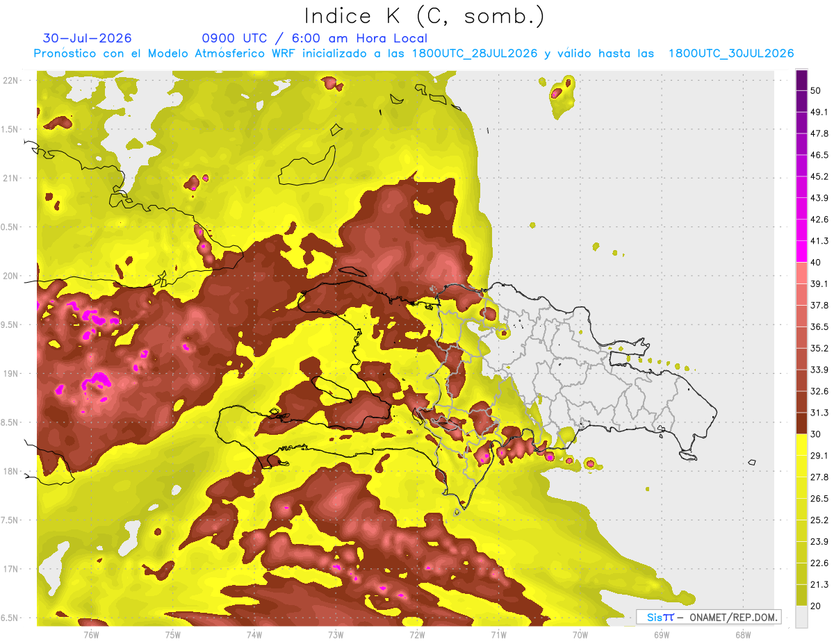Click the '31.3' color scale value
Viewport: 834px width, 644px height.
(819, 413)
